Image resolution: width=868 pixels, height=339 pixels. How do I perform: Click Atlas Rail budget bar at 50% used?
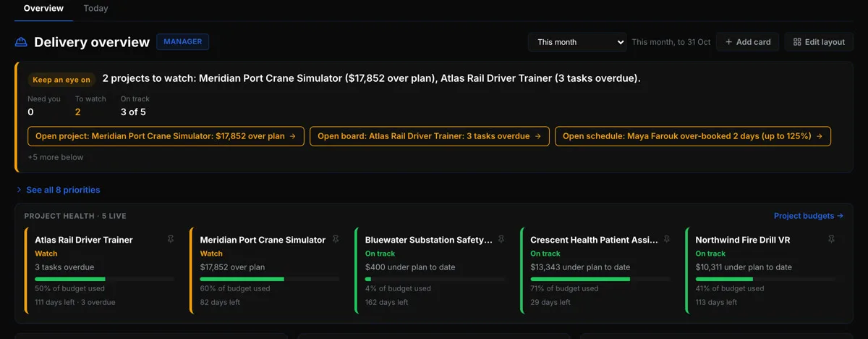coord(104,279)
